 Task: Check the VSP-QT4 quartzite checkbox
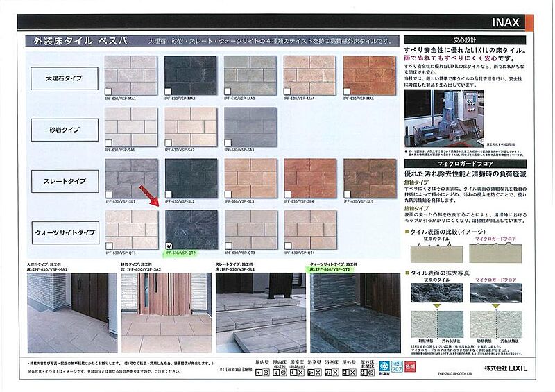coord(288,246)
